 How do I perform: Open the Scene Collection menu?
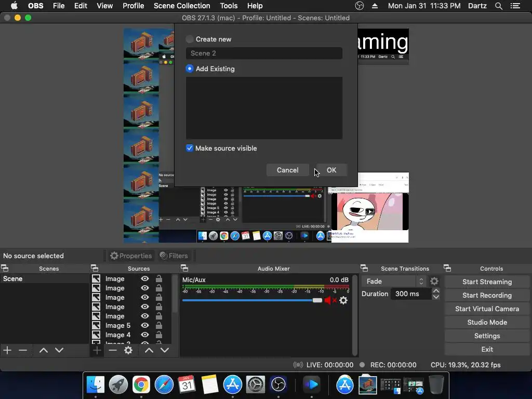click(x=182, y=6)
